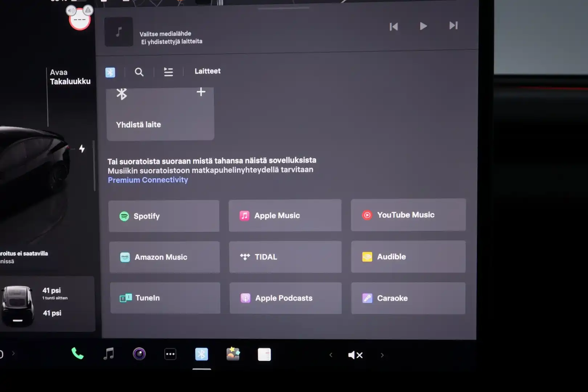Open the music note app in the dock

pyautogui.click(x=109, y=354)
